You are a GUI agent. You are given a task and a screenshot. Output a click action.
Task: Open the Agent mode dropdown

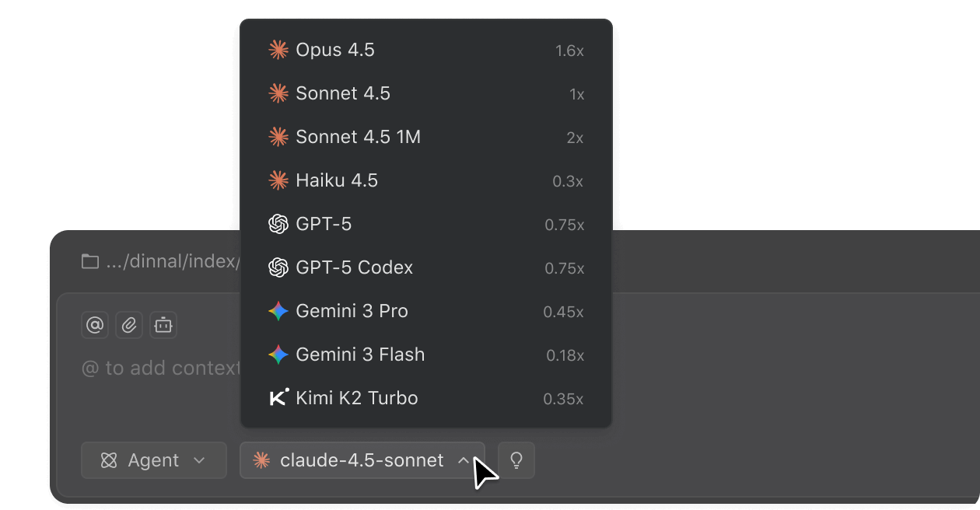point(153,460)
